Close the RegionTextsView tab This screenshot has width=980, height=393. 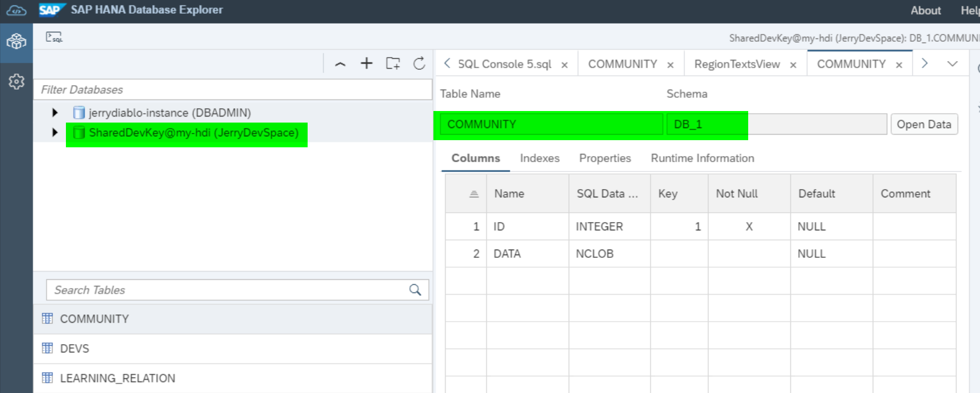(x=793, y=65)
